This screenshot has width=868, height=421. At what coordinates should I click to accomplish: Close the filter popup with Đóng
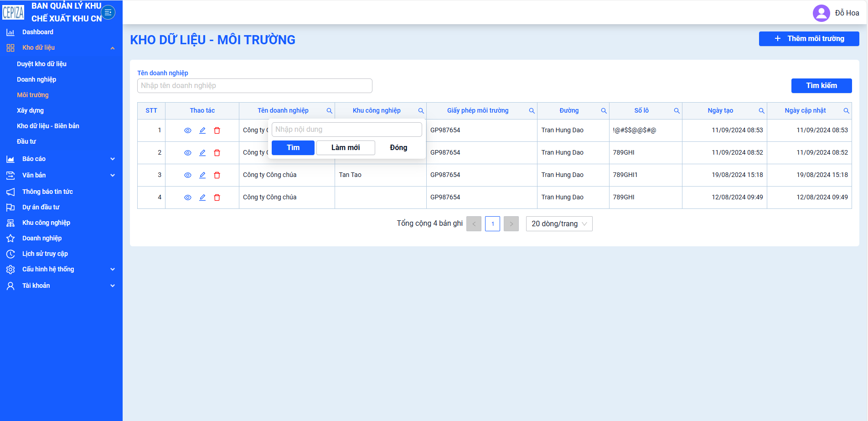point(398,148)
